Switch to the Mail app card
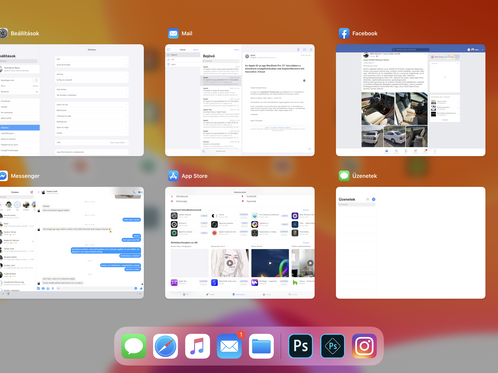Viewport: 498px width, 373px height. (240, 100)
